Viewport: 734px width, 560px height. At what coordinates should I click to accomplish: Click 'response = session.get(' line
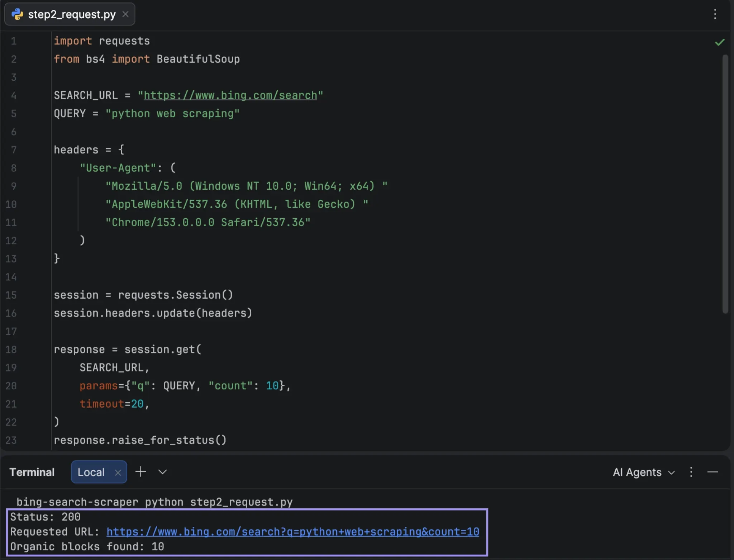(128, 350)
